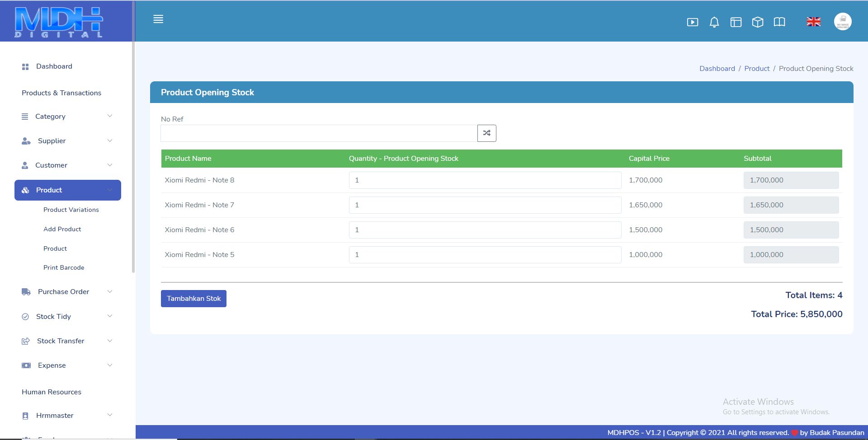Expand the Supplier menu chevron
868x440 pixels.
point(110,140)
